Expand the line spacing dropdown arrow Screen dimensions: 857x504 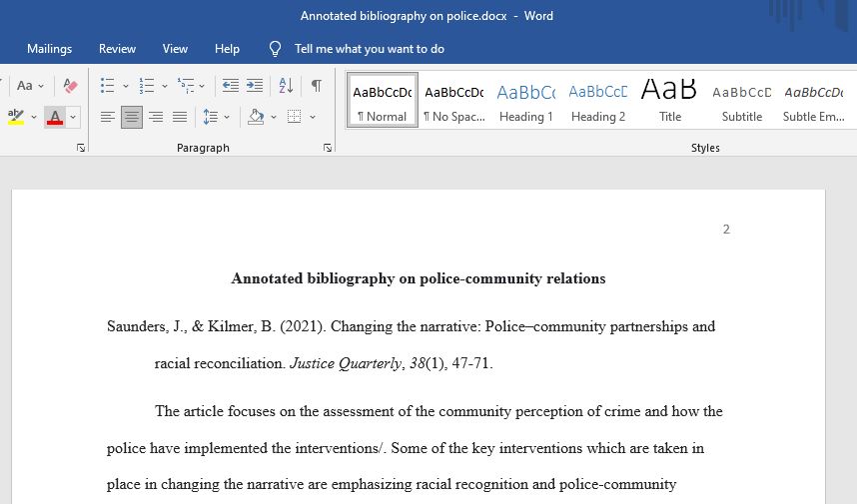click(x=227, y=117)
